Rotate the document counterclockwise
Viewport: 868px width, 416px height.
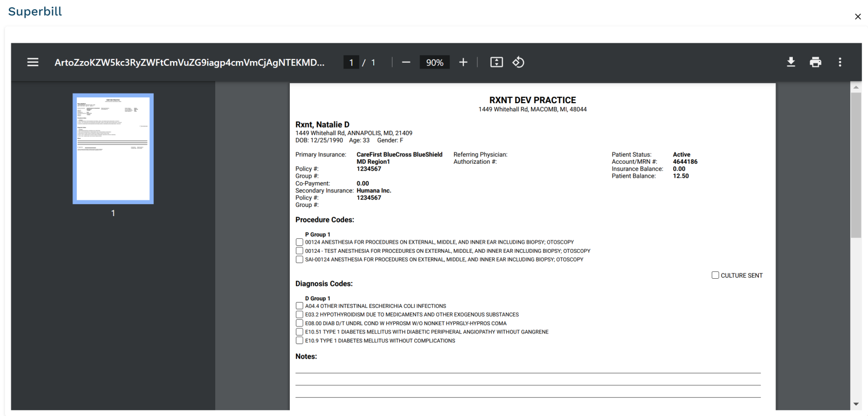[x=518, y=62]
